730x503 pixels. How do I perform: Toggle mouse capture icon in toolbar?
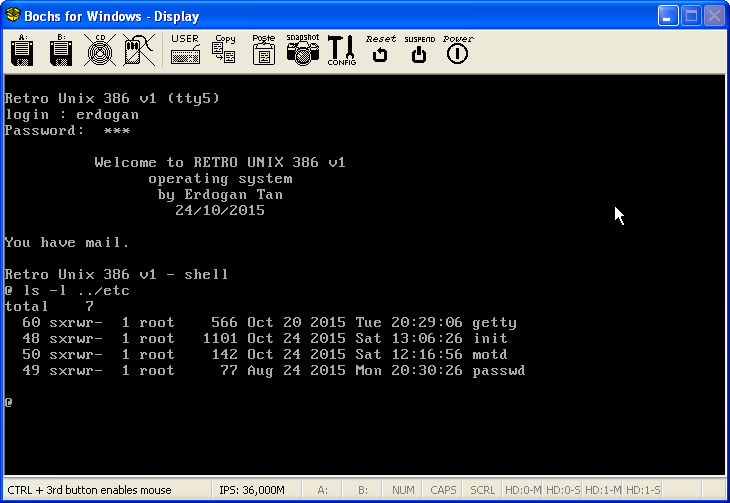pos(138,50)
